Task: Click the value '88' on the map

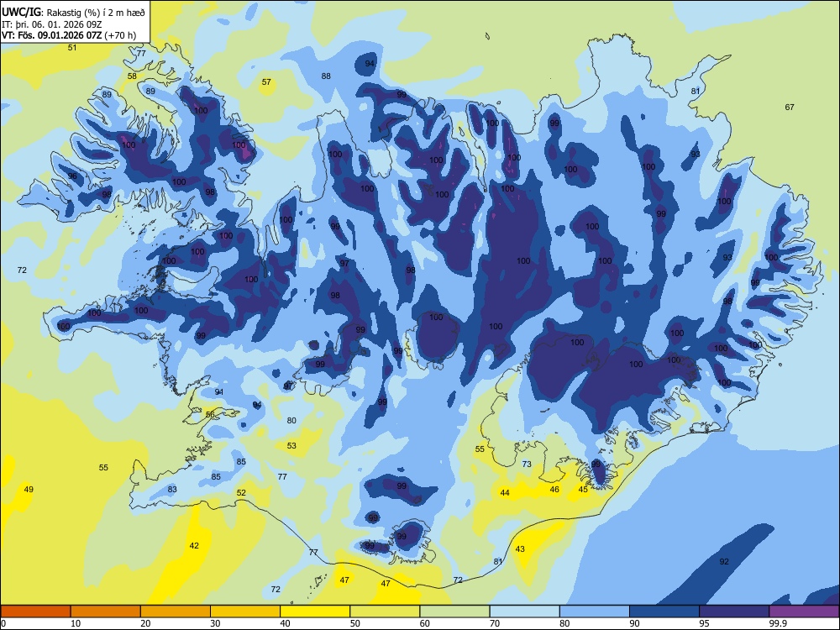Action: (x=326, y=76)
